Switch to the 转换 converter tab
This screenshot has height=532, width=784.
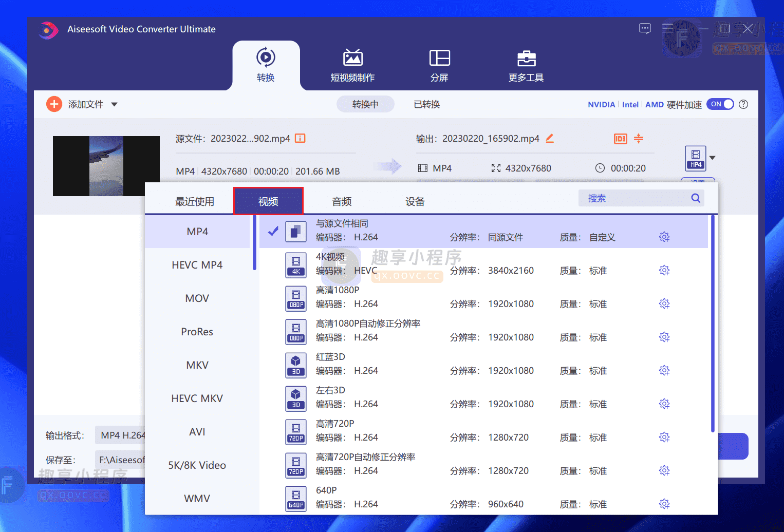(266, 65)
